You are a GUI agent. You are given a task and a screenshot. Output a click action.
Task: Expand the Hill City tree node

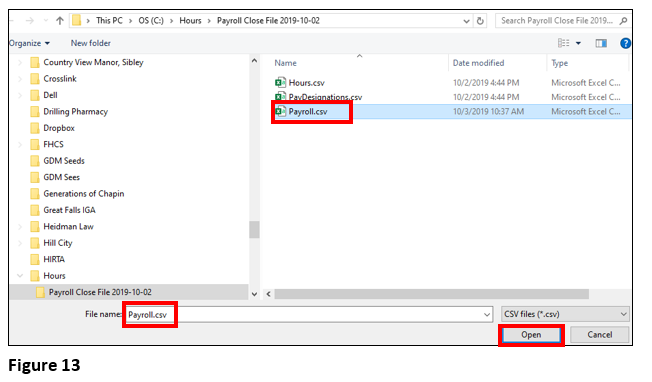point(20,243)
